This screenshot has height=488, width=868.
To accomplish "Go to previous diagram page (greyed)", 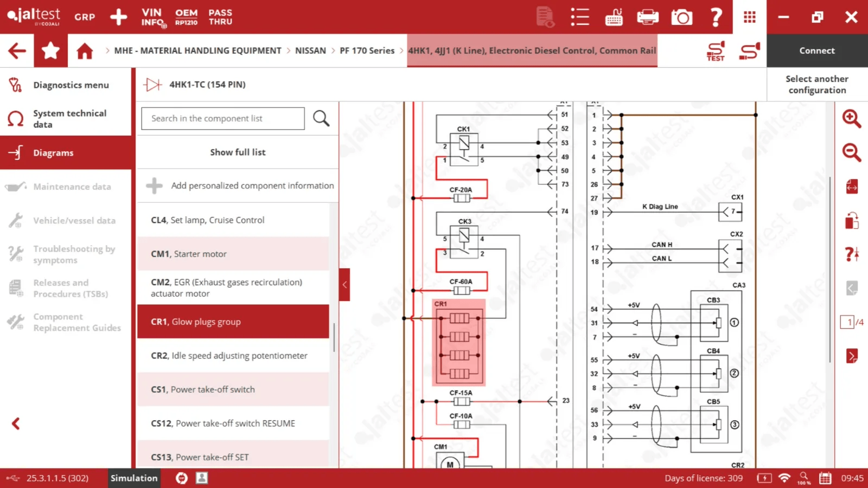I will tap(852, 288).
